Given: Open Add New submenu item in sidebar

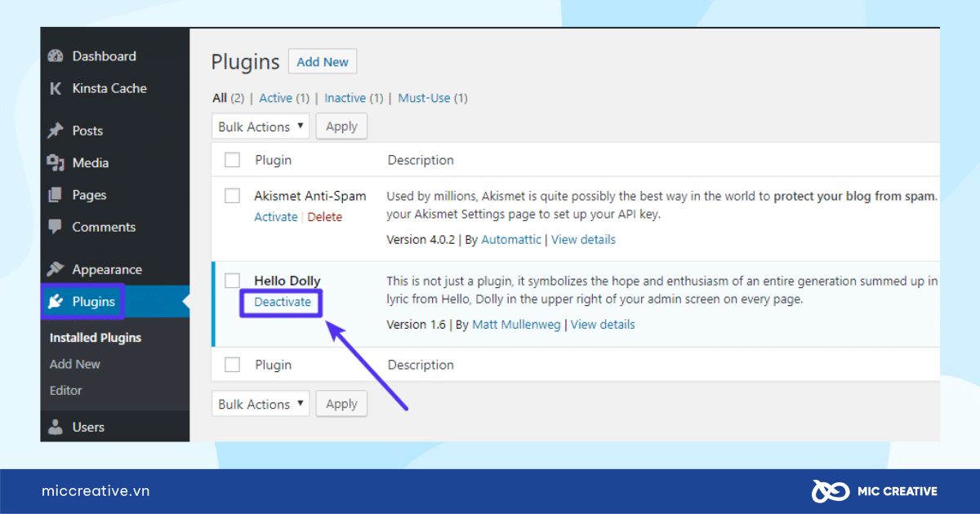Looking at the screenshot, I should [x=75, y=364].
